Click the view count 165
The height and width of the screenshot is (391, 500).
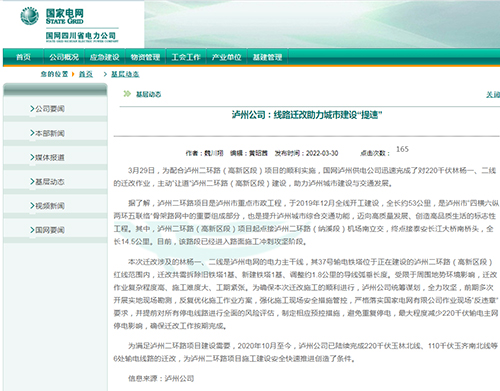[x=402, y=149]
